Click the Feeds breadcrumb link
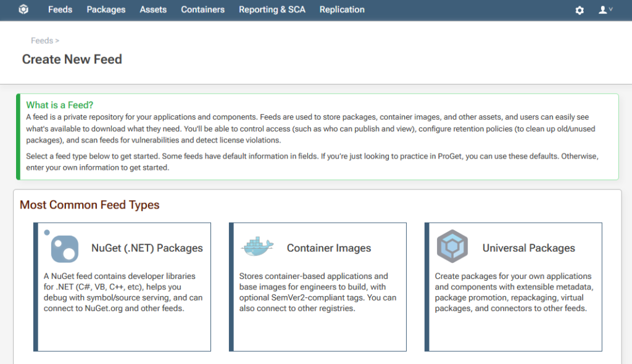Screen dimensions: 632x364 42,41
